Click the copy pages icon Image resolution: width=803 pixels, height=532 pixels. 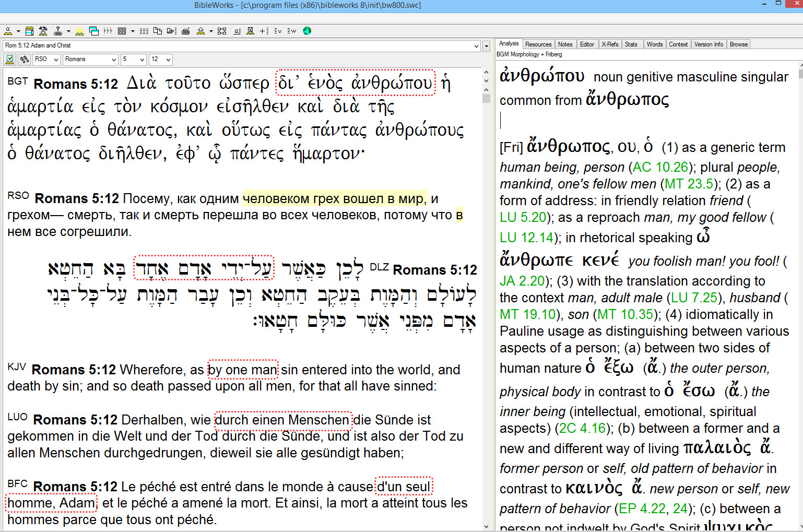coord(158,31)
